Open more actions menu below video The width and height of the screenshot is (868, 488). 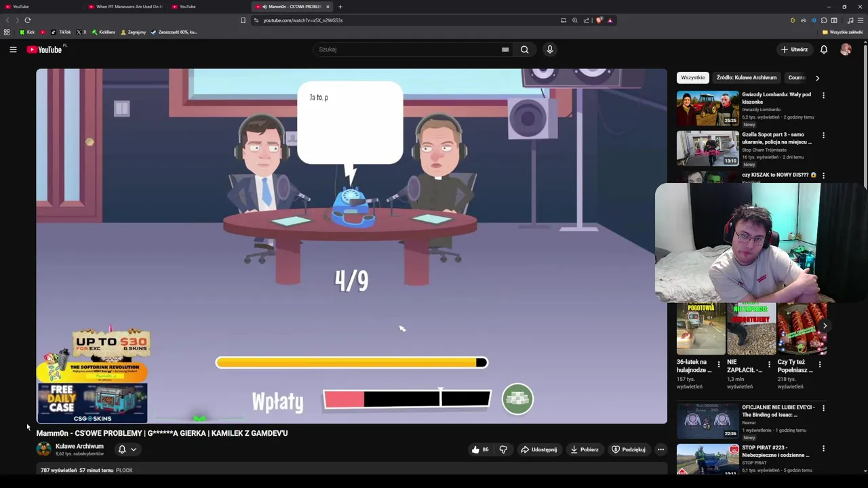coord(660,449)
